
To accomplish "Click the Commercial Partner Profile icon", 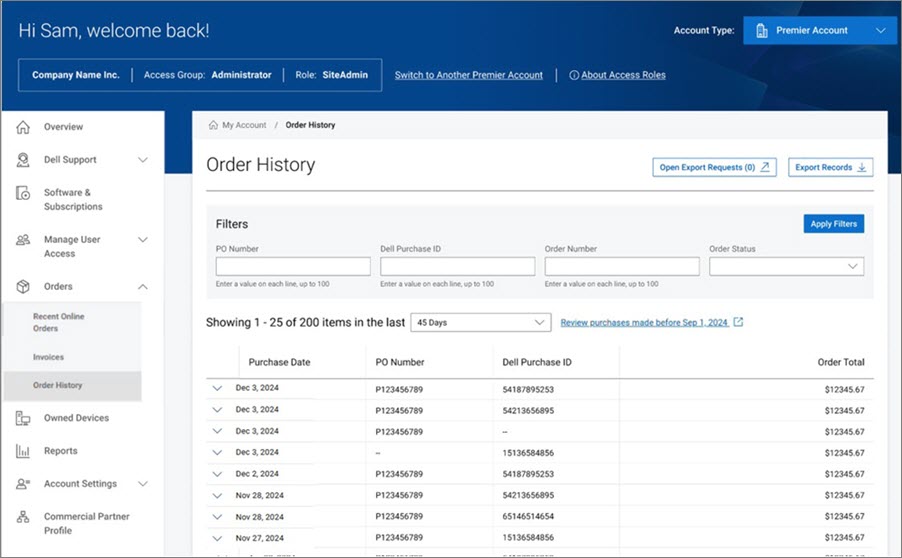I will (23, 517).
